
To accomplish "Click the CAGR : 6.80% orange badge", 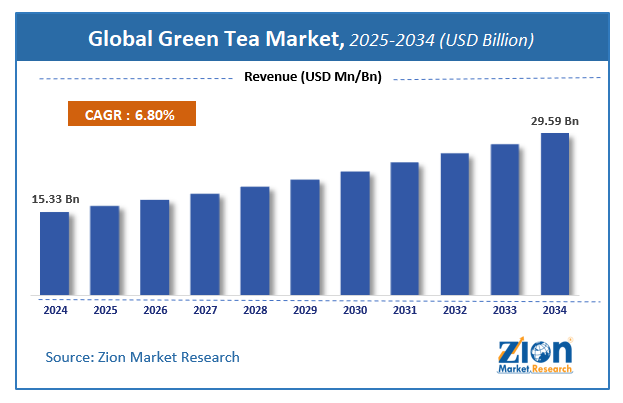I will click(x=132, y=114).
